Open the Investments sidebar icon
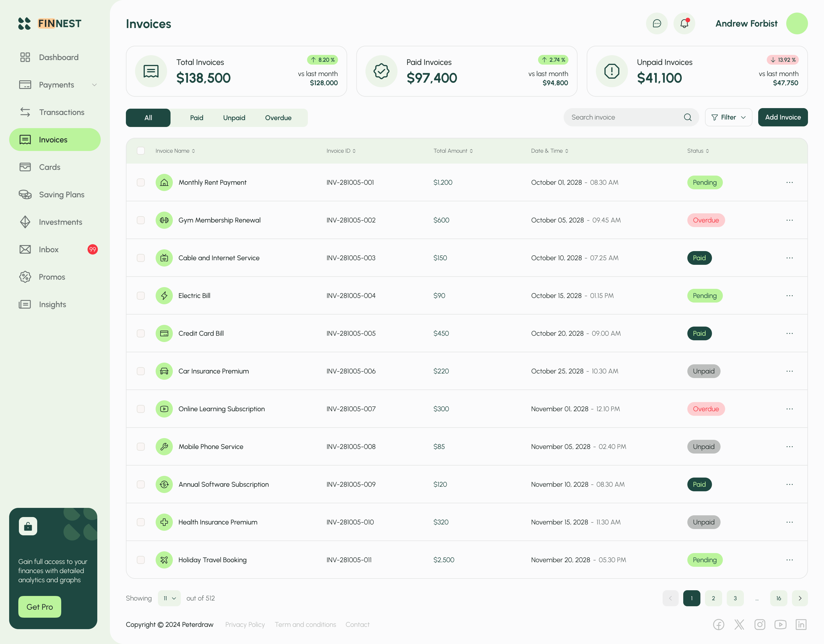Screen dimensions: 824x644 [x=25, y=222]
